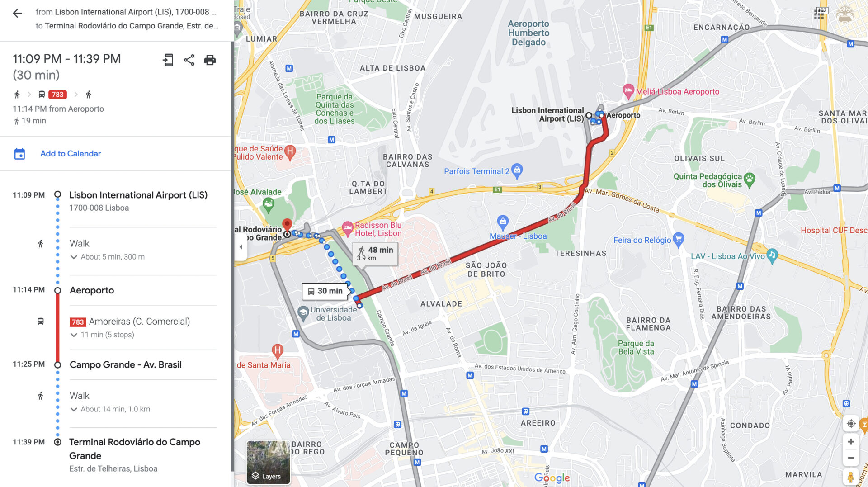
Task: Select the 48 min walking route label
Action: [x=375, y=253]
